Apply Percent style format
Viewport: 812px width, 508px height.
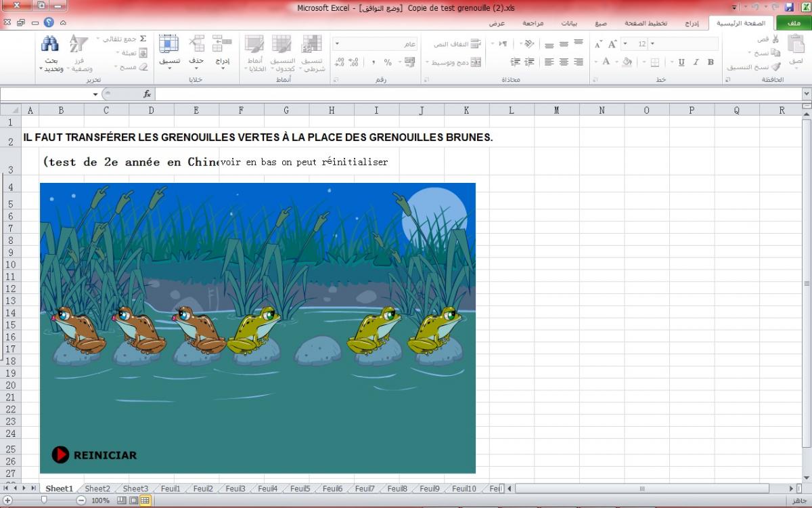(x=388, y=62)
